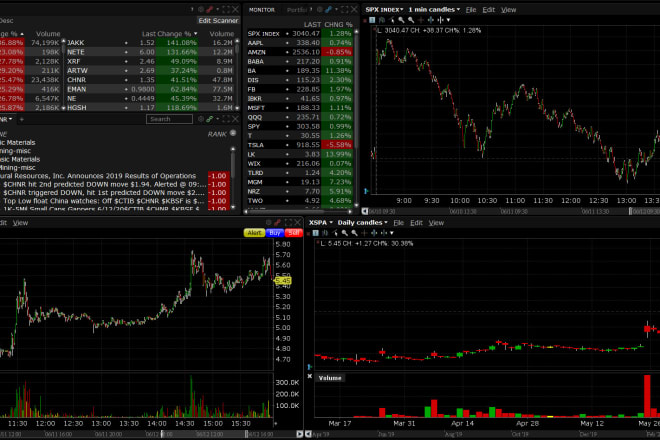Screen dimensions: 660x440
Task: Open the Edit menu of XSPA chart
Action: pos(416,222)
